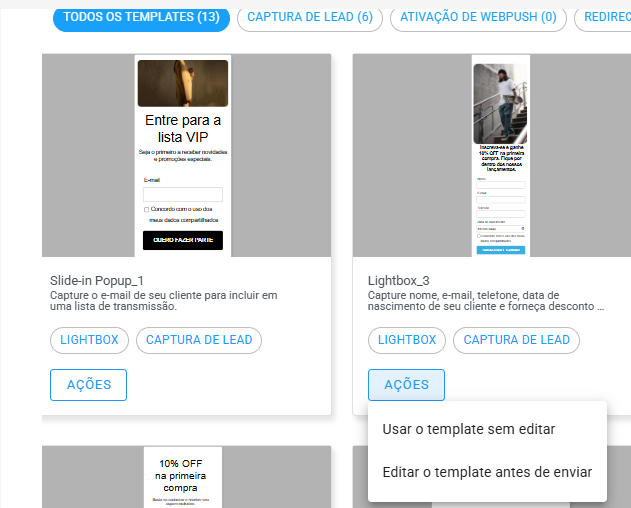
Task: Open the Ativação de Webpush (0) tab
Action: pyautogui.click(x=478, y=17)
